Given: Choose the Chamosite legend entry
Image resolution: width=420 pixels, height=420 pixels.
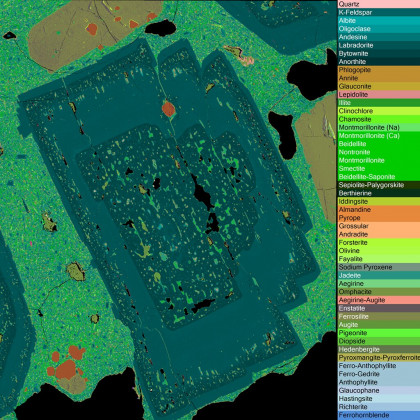Looking at the screenshot, I should (x=379, y=119).
